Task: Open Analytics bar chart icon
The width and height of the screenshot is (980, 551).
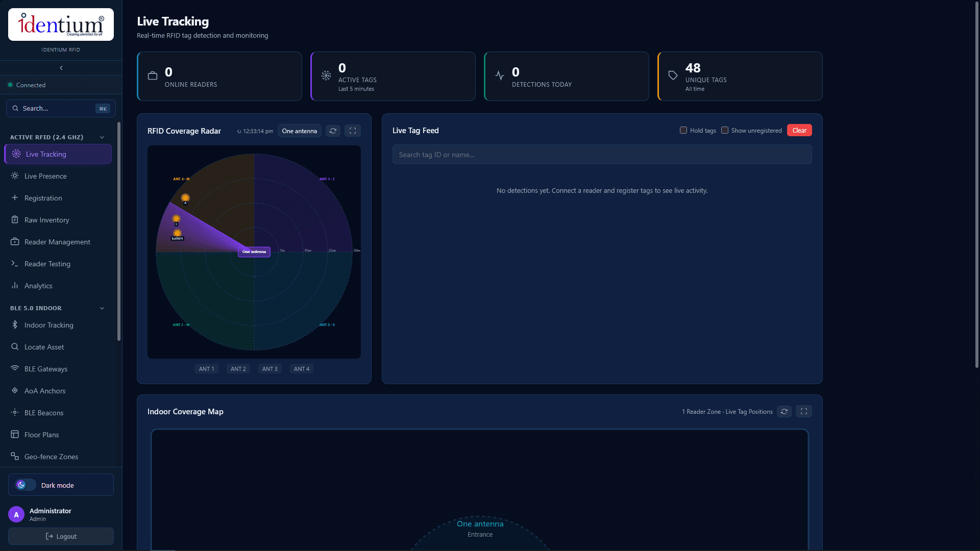Action: coord(15,286)
